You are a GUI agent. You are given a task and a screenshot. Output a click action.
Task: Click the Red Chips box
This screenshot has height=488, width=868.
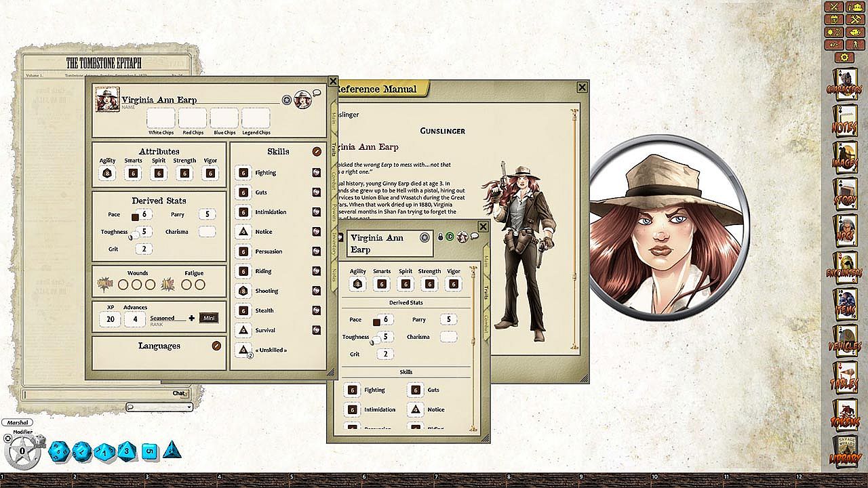pos(193,118)
